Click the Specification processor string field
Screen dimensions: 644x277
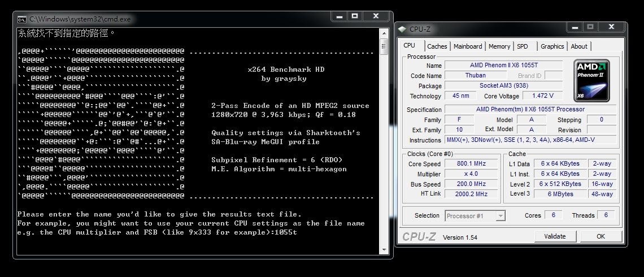530,109
